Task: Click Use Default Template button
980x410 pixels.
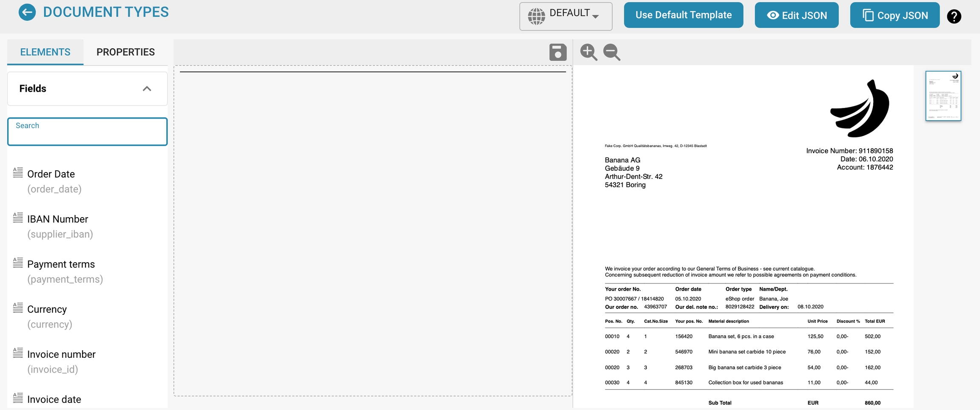Action: (683, 15)
